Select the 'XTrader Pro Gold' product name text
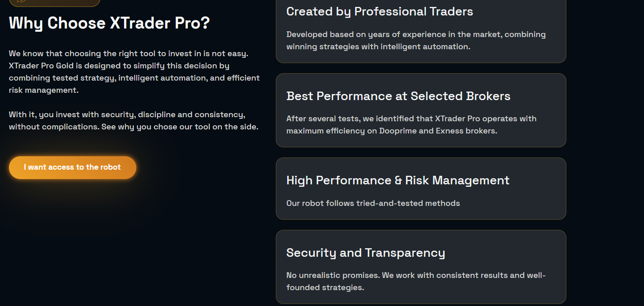This screenshot has height=306, width=644. pos(41,66)
